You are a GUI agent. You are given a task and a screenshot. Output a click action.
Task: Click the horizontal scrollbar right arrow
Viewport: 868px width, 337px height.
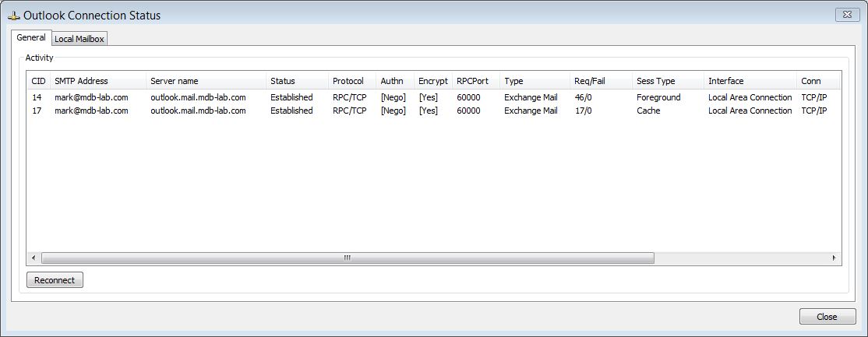pos(834,258)
